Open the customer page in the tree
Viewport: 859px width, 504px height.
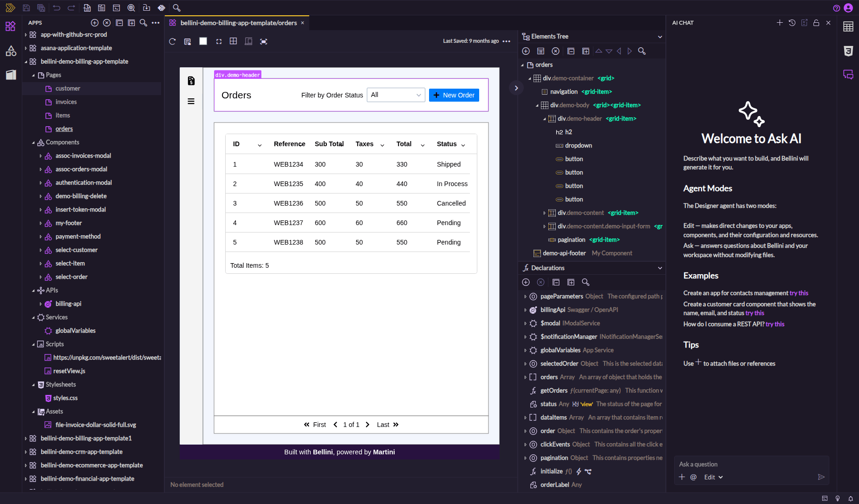click(x=68, y=89)
